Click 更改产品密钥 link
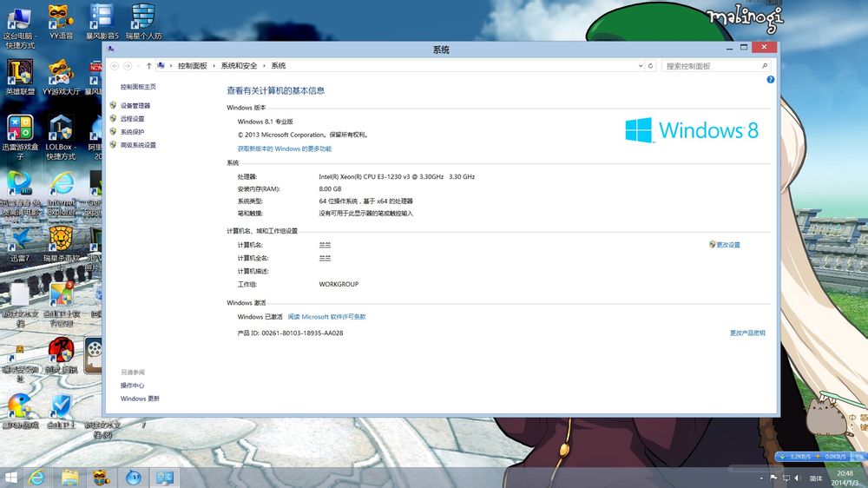Screen dimensions: 868x488 (x=747, y=333)
